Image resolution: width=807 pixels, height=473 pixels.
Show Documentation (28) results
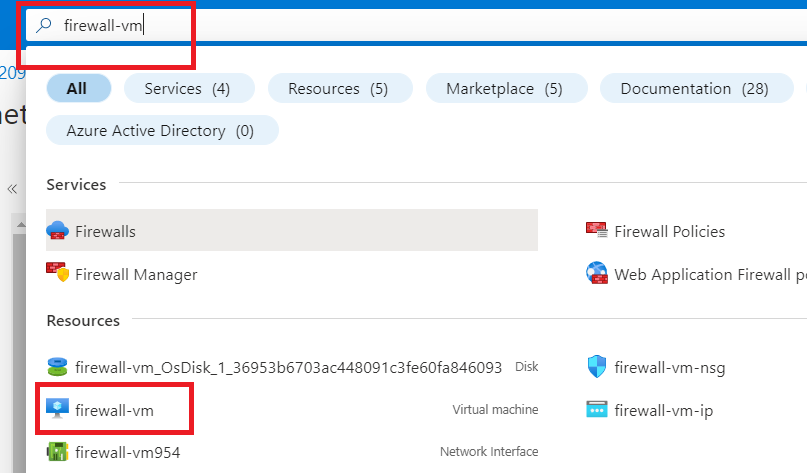(694, 88)
